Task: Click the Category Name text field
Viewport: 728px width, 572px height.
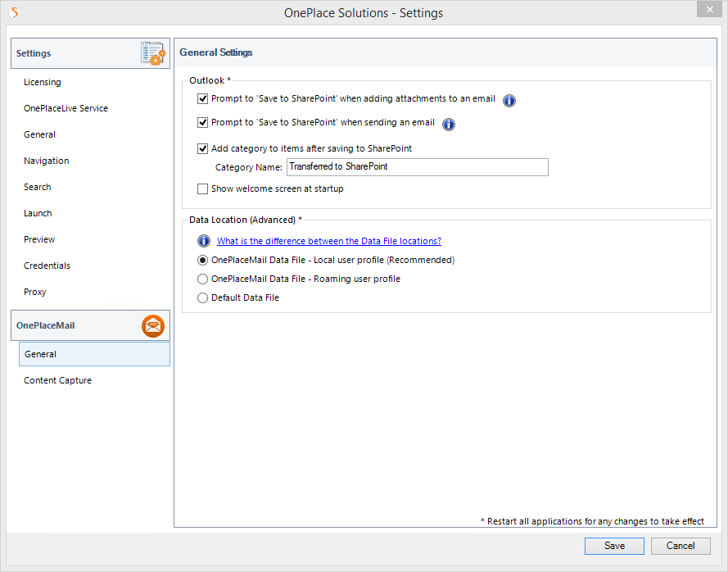Action: click(418, 167)
